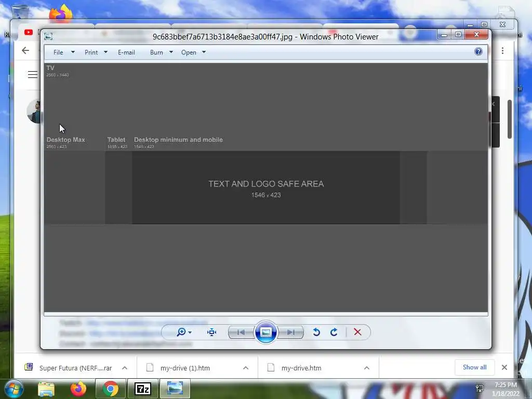
Task: Open the hamburger menu on the YouTube page
Action: click(33, 75)
